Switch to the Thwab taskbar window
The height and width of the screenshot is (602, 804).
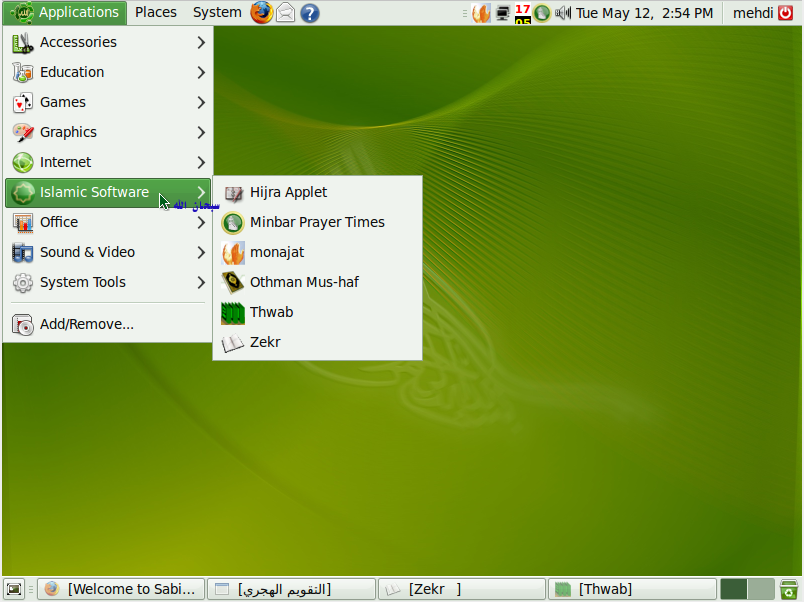point(630,589)
